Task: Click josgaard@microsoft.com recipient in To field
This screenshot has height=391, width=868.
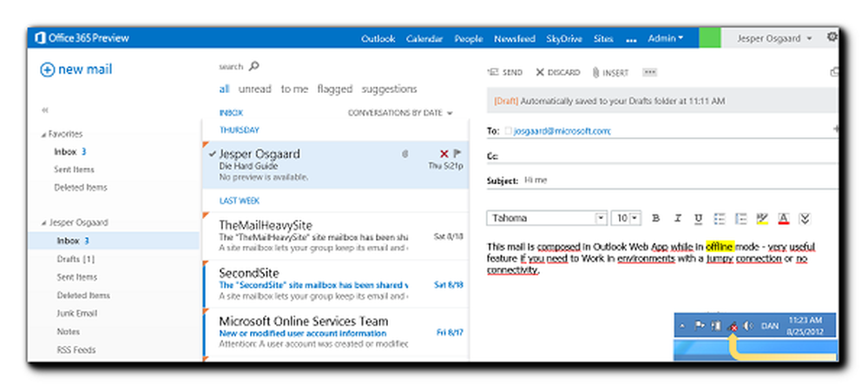Action: [562, 131]
